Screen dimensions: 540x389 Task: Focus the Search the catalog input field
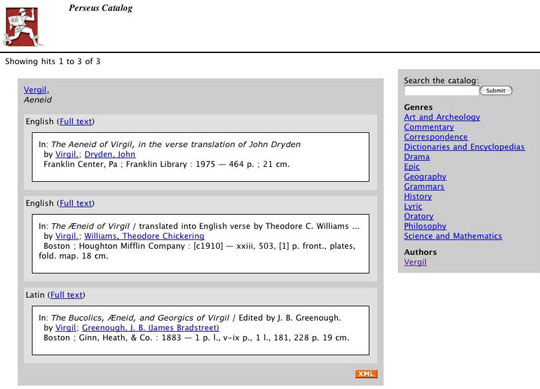(x=442, y=91)
